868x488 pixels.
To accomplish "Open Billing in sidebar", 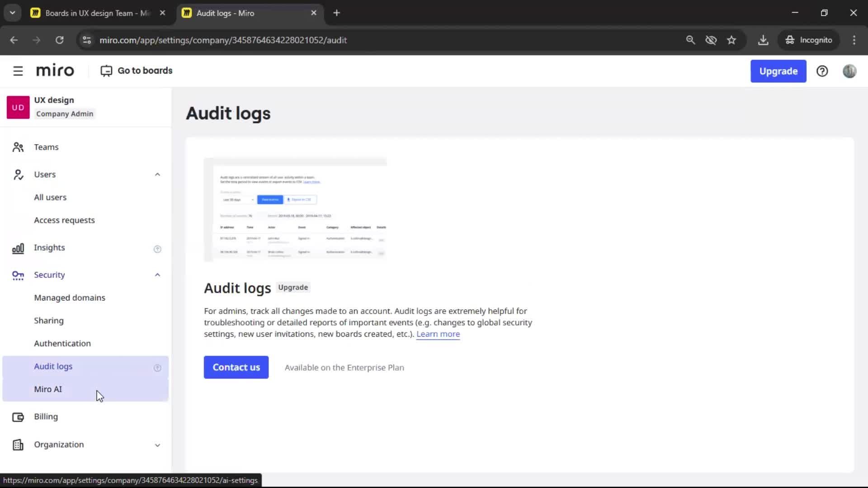I will [85, 417].
